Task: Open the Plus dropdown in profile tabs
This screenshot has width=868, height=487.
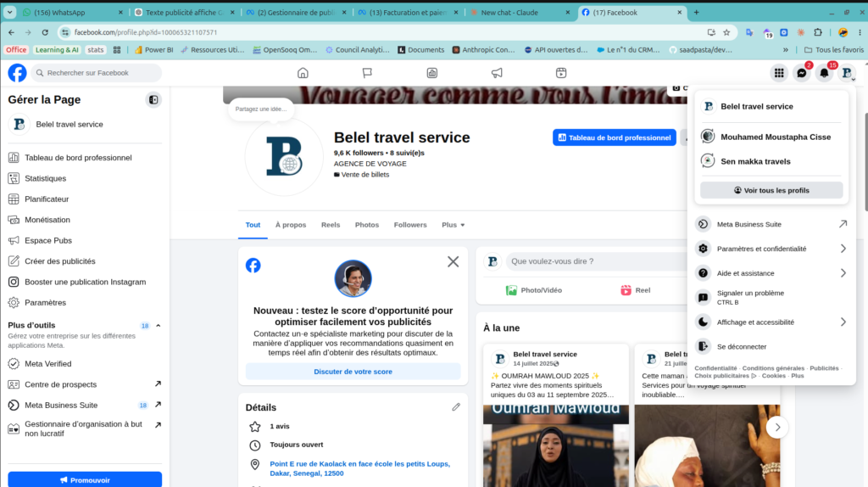Action: point(453,225)
